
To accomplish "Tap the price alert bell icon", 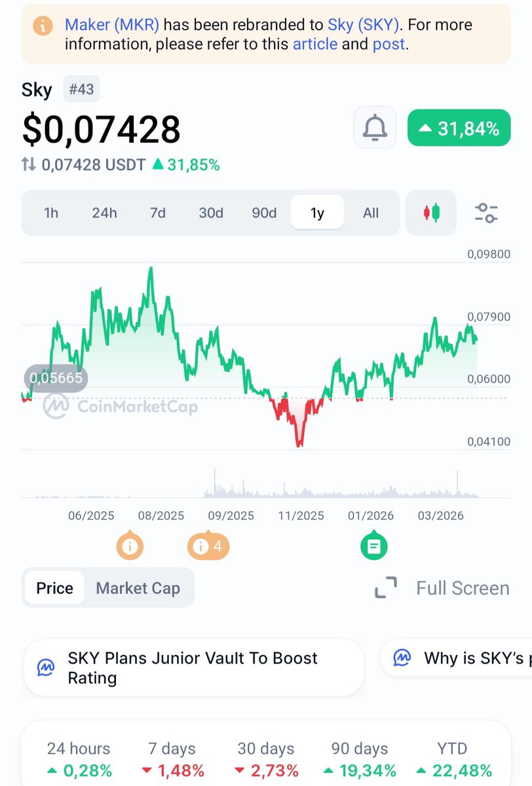I will pyautogui.click(x=375, y=128).
